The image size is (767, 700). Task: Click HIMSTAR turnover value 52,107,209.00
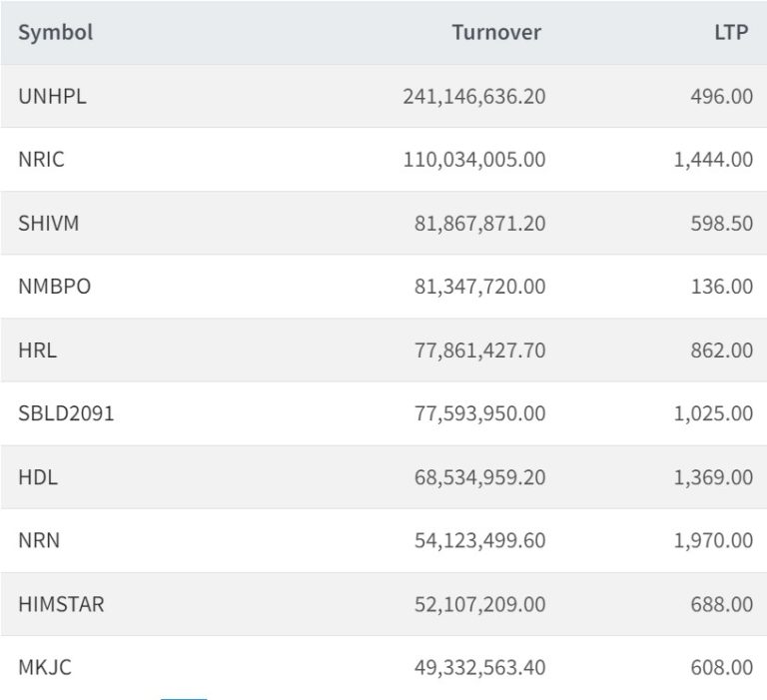tap(480, 604)
